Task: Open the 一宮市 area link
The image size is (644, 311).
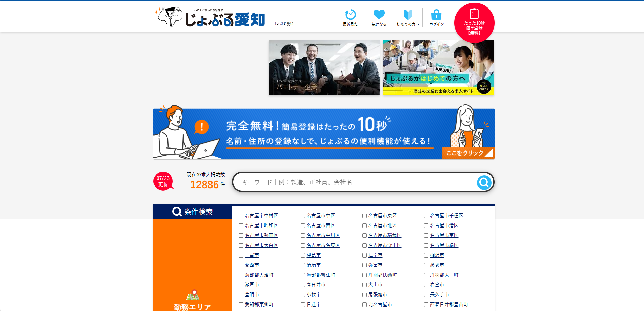Action: tap(252, 255)
